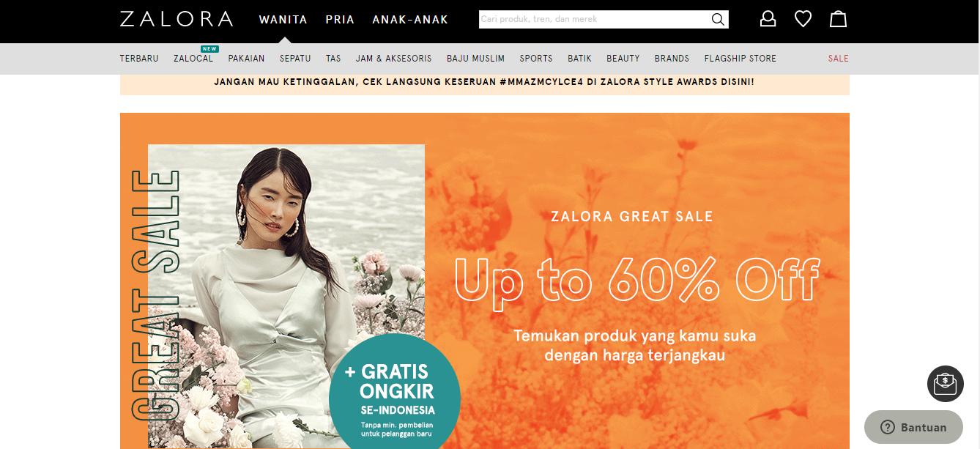Viewport: 980px width, 449px height.
Task: Switch to the ANAK-ANAK tab
Action: tap(410, 20)
